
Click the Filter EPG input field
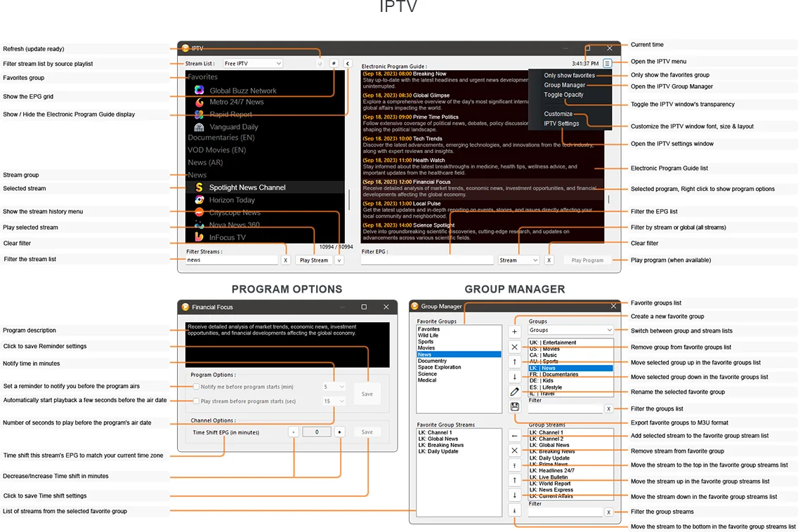click(x=427, y=260)
